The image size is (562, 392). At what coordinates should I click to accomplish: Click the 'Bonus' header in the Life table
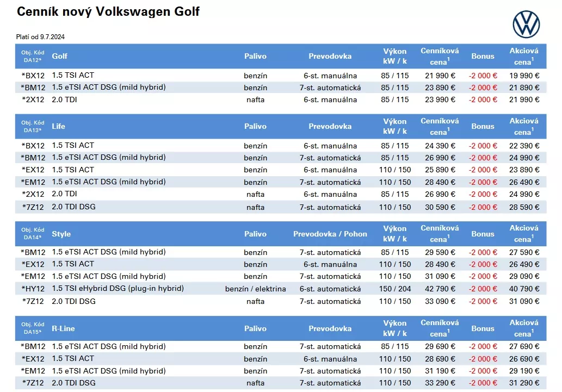click(483, 127)
